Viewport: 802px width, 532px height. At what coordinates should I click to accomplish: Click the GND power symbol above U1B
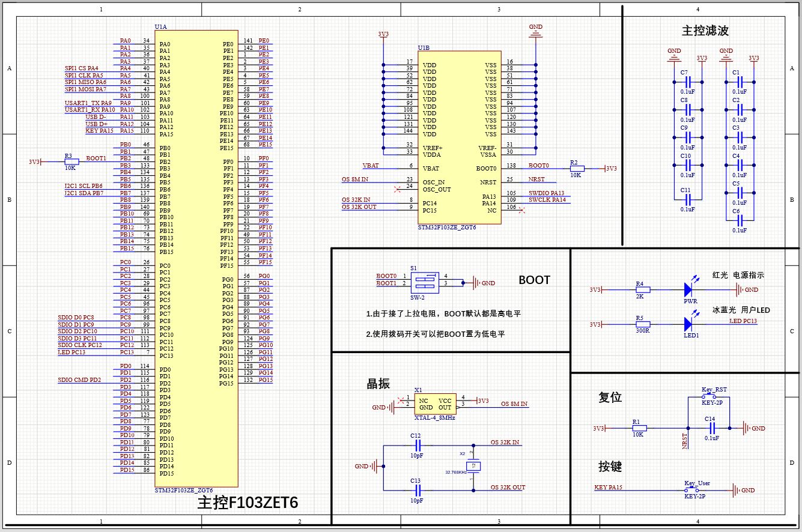(x=535, y=33)
